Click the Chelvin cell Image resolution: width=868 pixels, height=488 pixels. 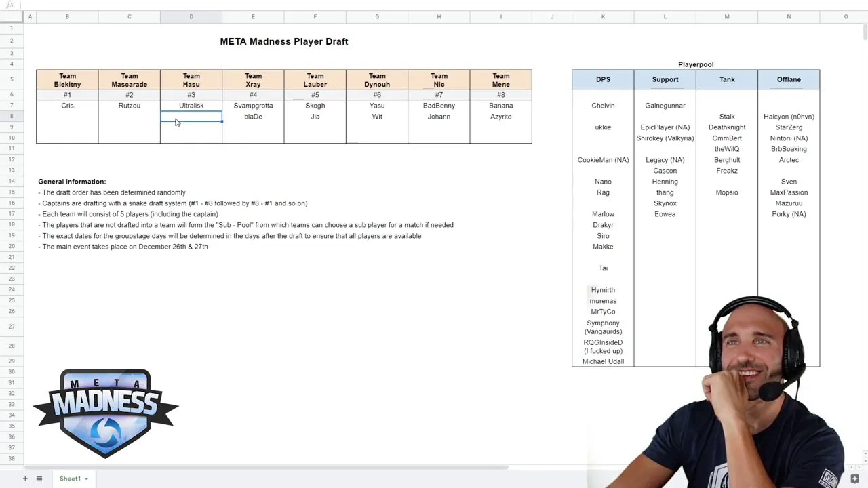(x=603, y=106)
